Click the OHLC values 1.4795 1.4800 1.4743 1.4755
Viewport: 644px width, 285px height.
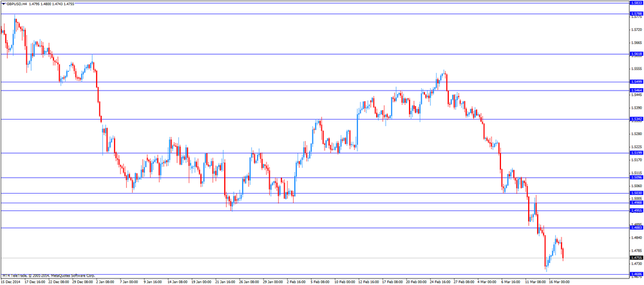52,4
